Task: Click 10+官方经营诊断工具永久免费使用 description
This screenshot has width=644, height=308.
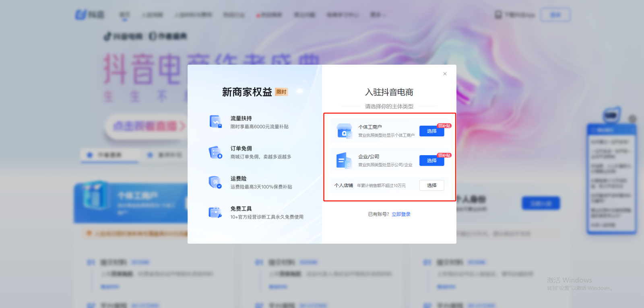Action: [x=267, y=217]
